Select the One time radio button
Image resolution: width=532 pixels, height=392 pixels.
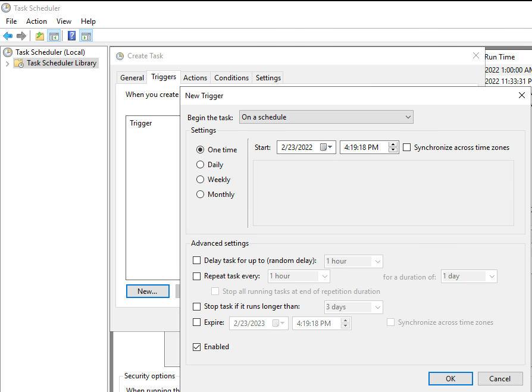tap(200, 149)
